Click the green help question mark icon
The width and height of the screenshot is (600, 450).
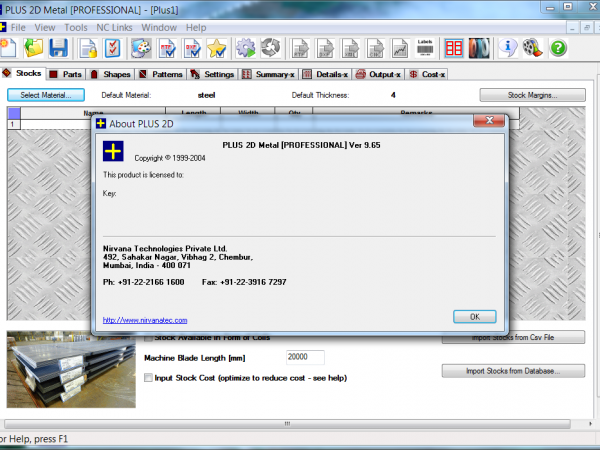coord(558,48)
